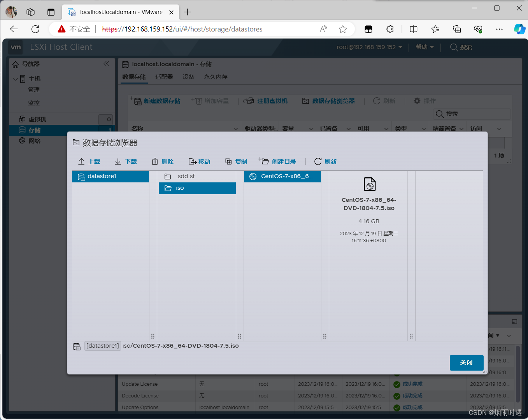The image size is (528, 420).
Task: Switch to Datastores (数据存储) tab
Action: tap(134, 77)
